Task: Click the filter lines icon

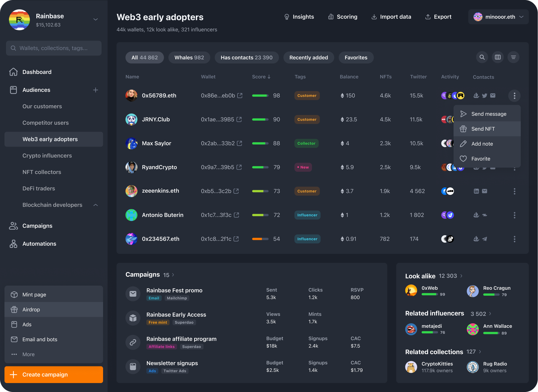Action: tap(513, 57)
